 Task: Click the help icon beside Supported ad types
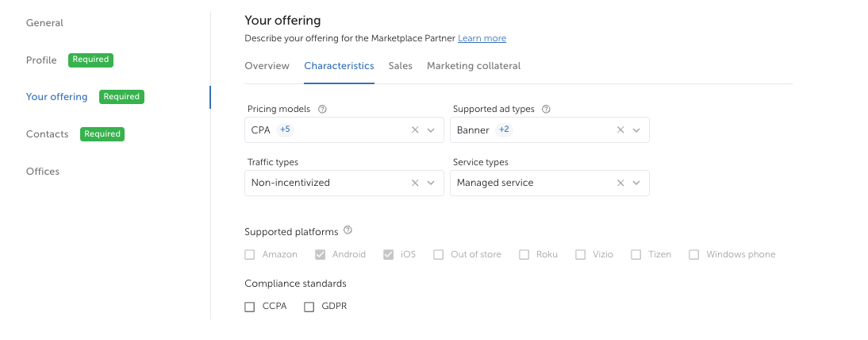546,109
